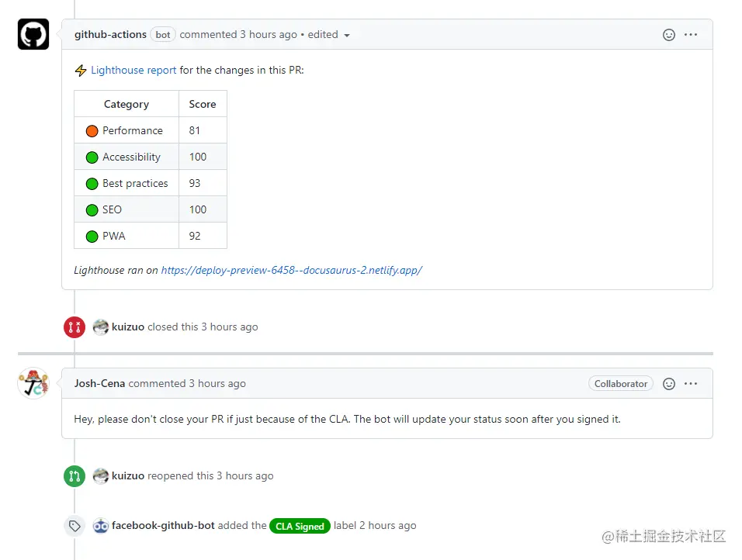
Task: Click the facebook-github-bot avatar
Action: point(100,525)
